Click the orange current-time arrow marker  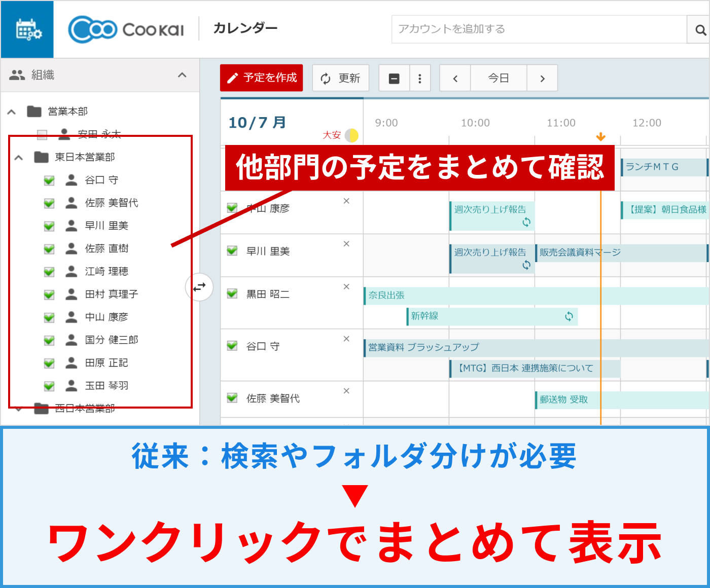[x=601, y=137]
